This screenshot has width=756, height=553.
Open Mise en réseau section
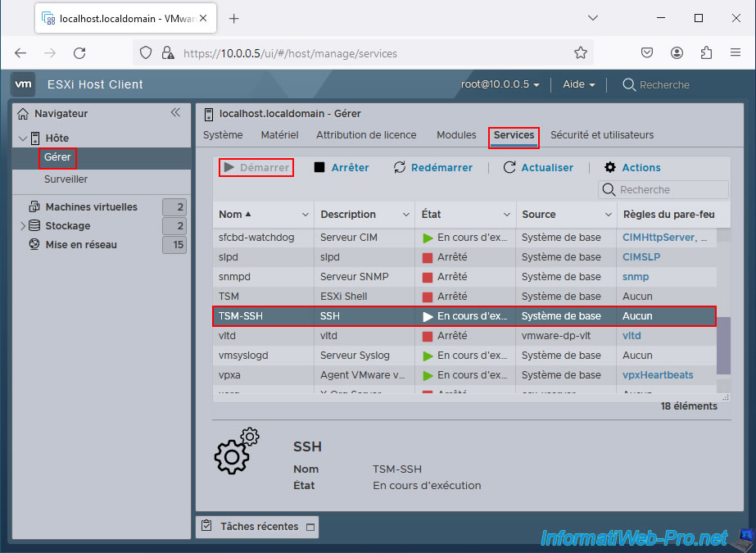pyautogui.click(x=81, y=244)
